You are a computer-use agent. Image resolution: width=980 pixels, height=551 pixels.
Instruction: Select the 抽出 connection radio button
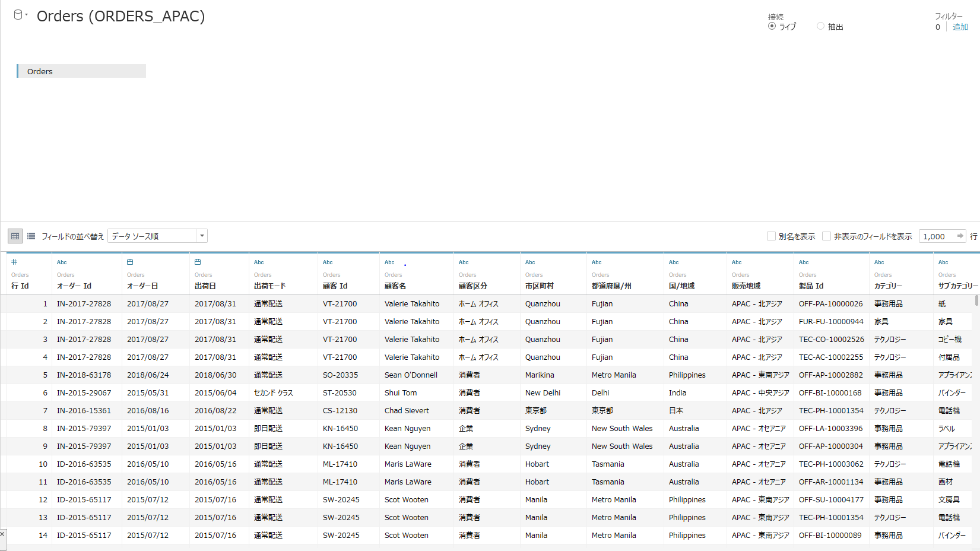pyautogui.click(x=820, y=26)
